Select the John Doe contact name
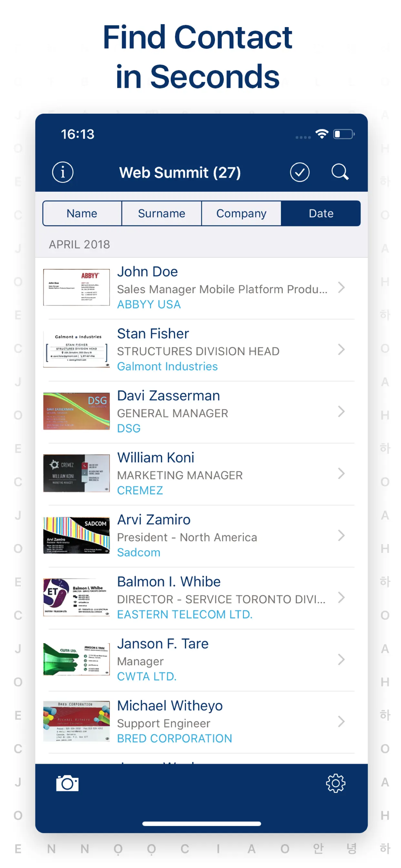401x868 pixels. coord(148,272)
